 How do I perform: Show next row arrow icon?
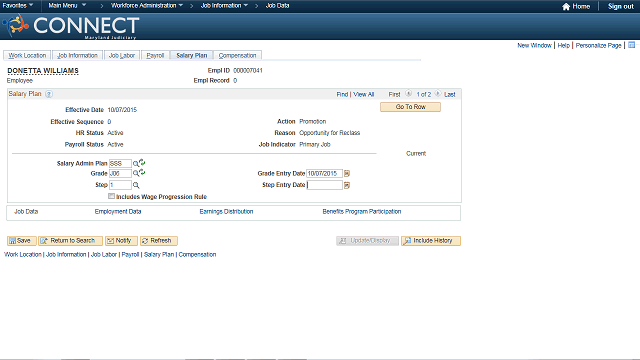pos(438,94)
